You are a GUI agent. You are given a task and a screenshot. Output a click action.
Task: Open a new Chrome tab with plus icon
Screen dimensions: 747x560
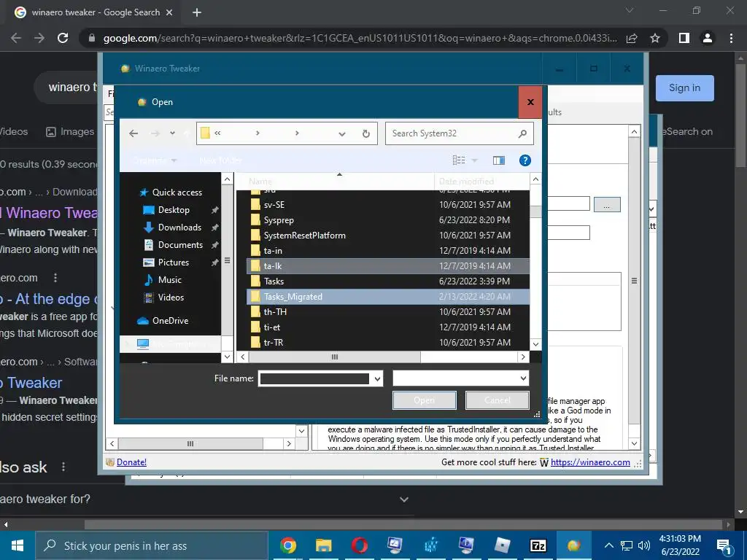pyautogui.click(x=197, y=12)
